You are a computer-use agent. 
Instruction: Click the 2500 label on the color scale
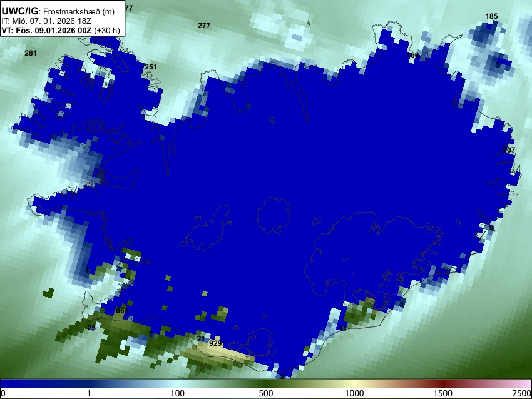pos(522,393)
